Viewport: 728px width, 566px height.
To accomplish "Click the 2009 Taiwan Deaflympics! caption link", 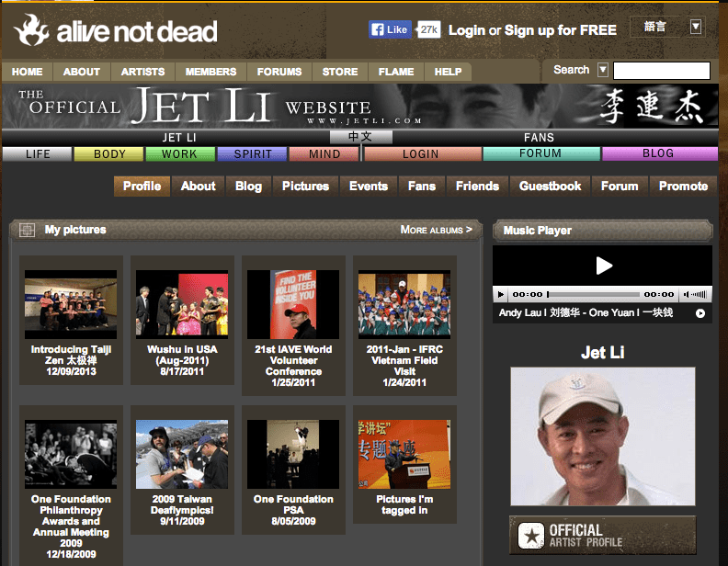I will pyautogui.click(x=182, y=504).
